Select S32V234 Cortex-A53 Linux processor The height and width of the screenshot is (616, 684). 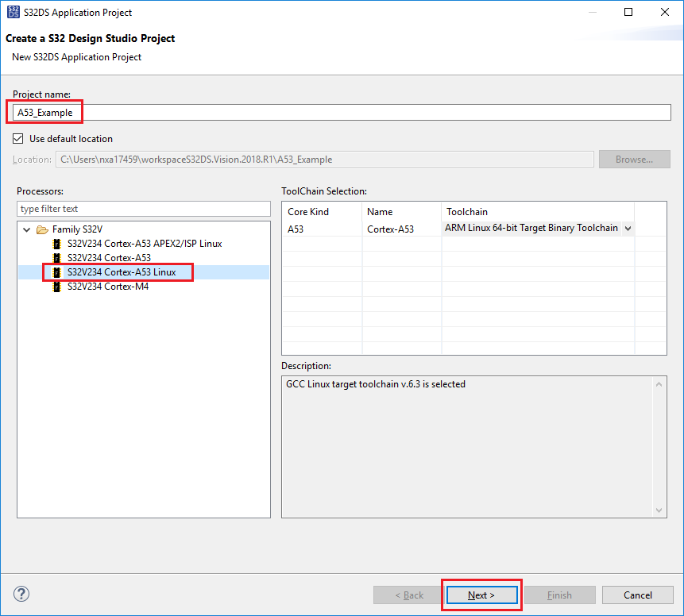pyautogui.click(x=122, y=272)
